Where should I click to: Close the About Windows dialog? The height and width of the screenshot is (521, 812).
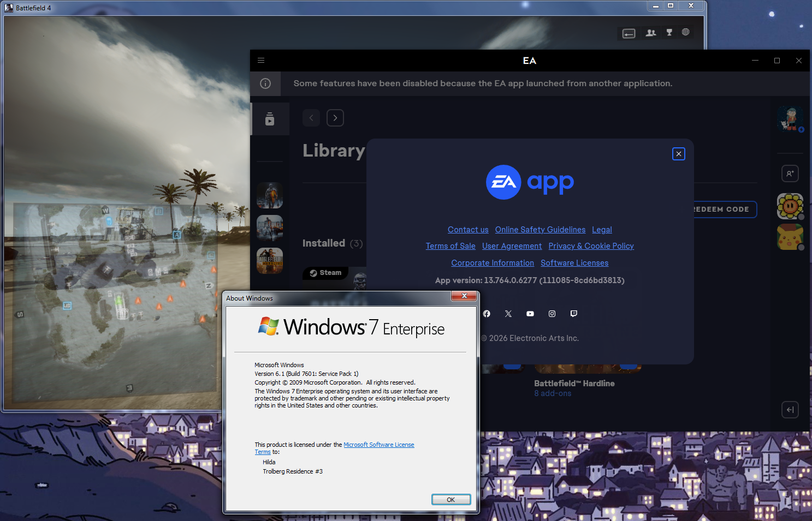[x=464, y=296]
